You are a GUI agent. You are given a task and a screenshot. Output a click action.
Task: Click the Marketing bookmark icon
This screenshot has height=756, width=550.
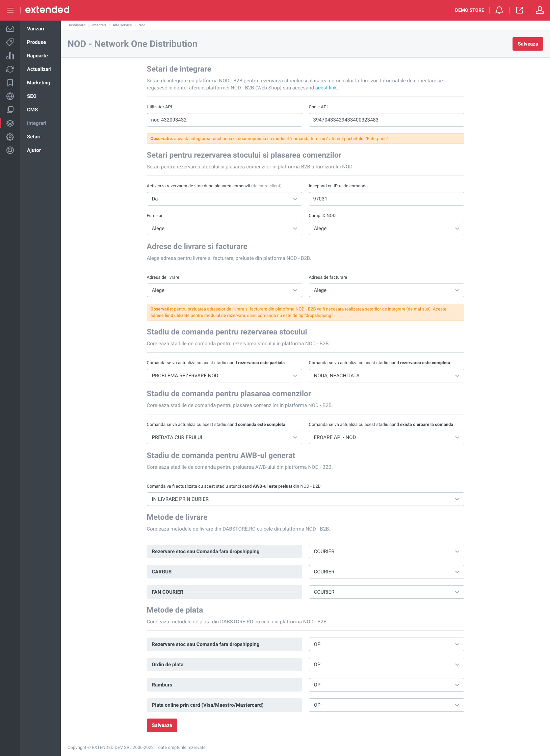(x=10, y=83)
